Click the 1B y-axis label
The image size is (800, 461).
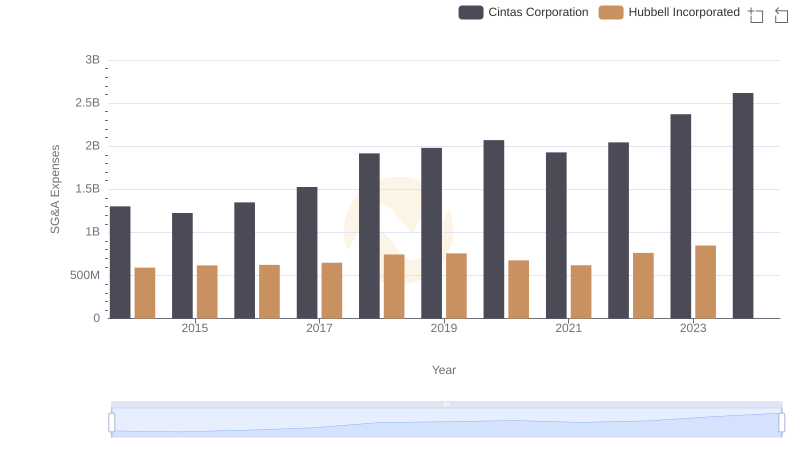tap(92, 232)
